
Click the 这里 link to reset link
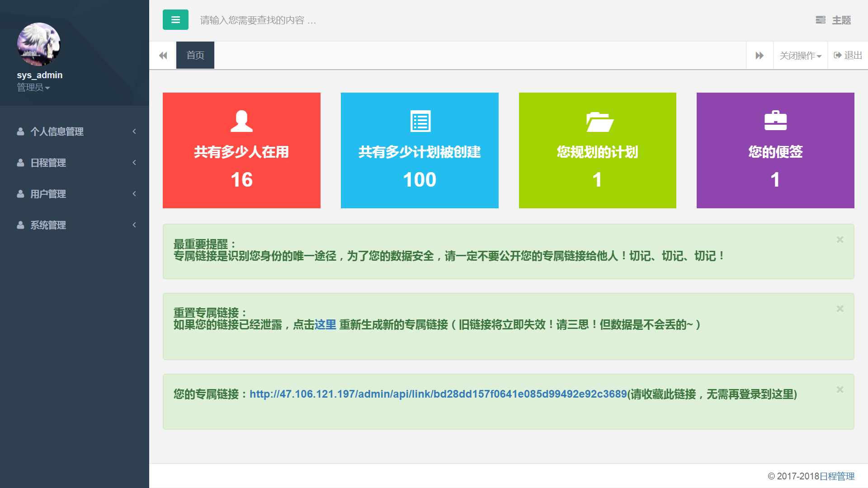[x=325, y=325]
